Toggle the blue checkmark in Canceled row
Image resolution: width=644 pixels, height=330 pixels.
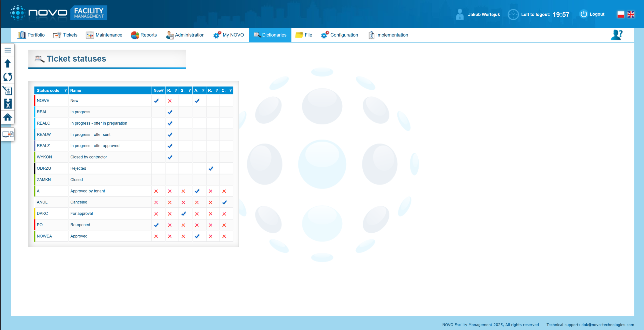[224, 202]
